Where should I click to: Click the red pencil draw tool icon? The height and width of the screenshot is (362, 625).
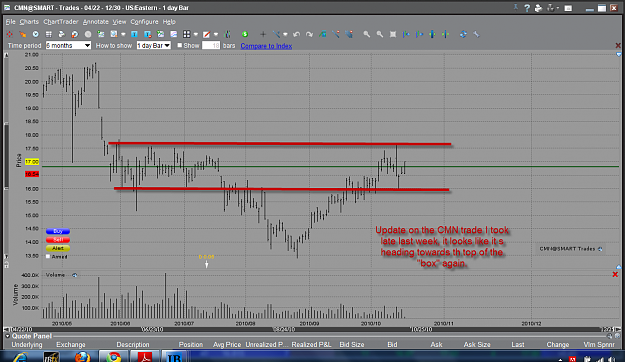point(206,34)
